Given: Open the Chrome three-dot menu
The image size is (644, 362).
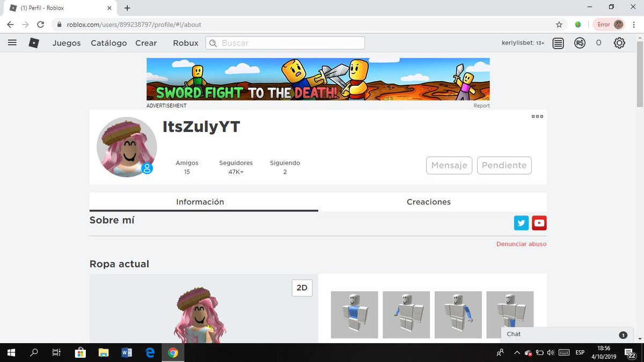Looking at the screenshot, I should [634, 24].
